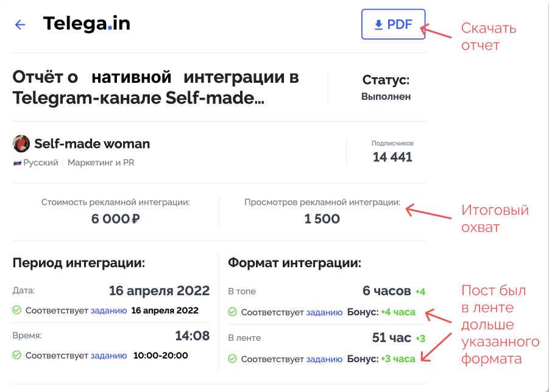Click the green checkmark under В ленте row
The height and width of the screenshot is (392, 549).
click(233, 359)
